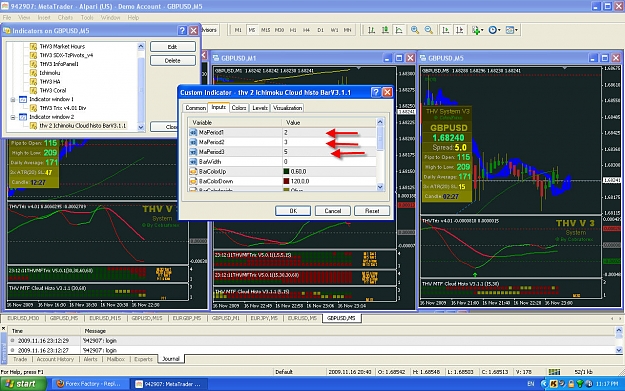Zoom out of the chart
The width and height of the screenshot is (625, 391).
pos(428,30)
